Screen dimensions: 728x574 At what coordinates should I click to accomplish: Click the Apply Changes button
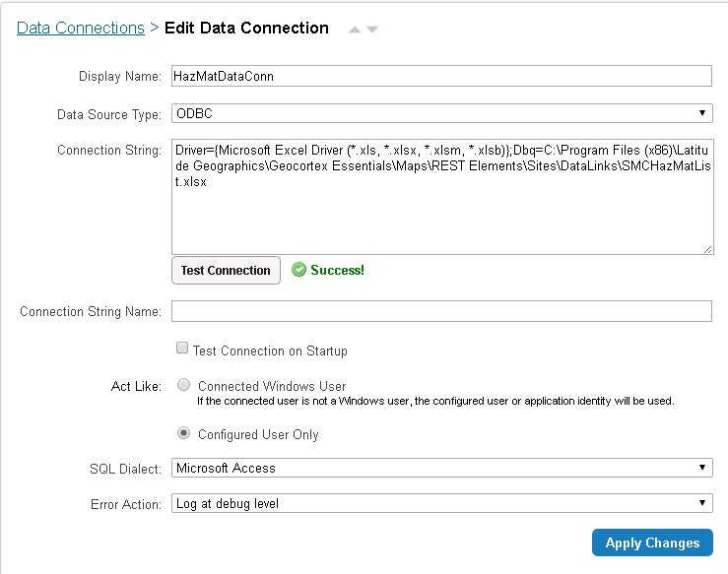(x=652, y=542)
